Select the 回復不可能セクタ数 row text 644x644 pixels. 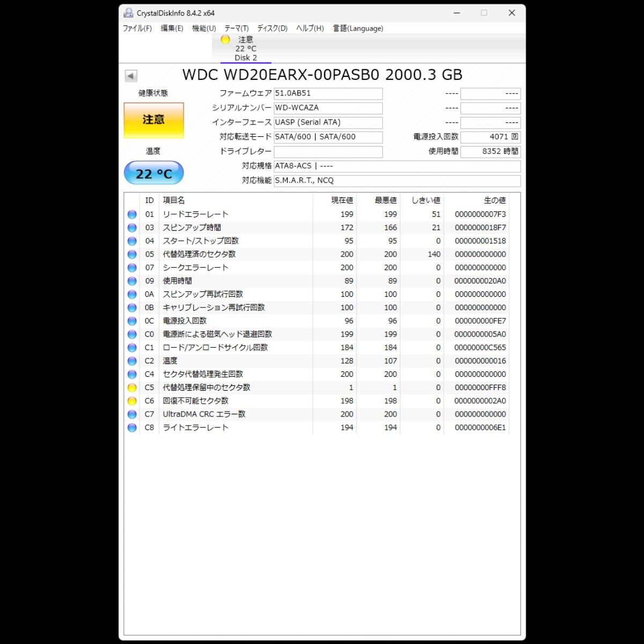click(196, 401)
